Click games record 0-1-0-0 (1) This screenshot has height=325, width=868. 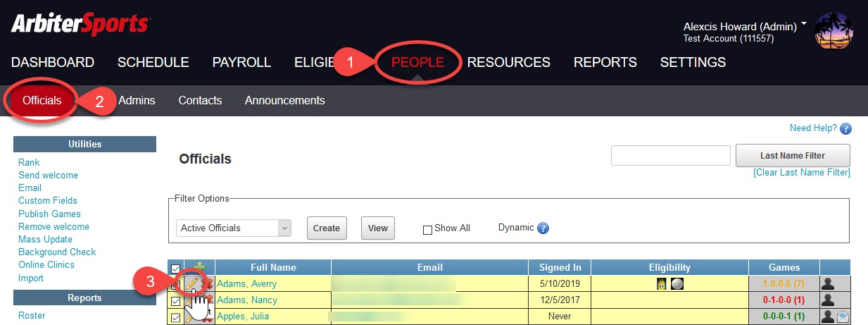point(784,300)
